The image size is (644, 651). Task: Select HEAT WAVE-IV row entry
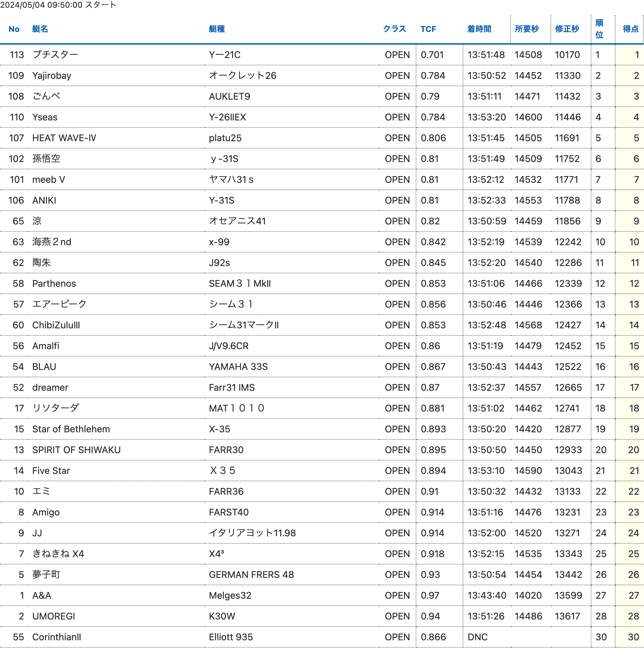click(64, 138)
